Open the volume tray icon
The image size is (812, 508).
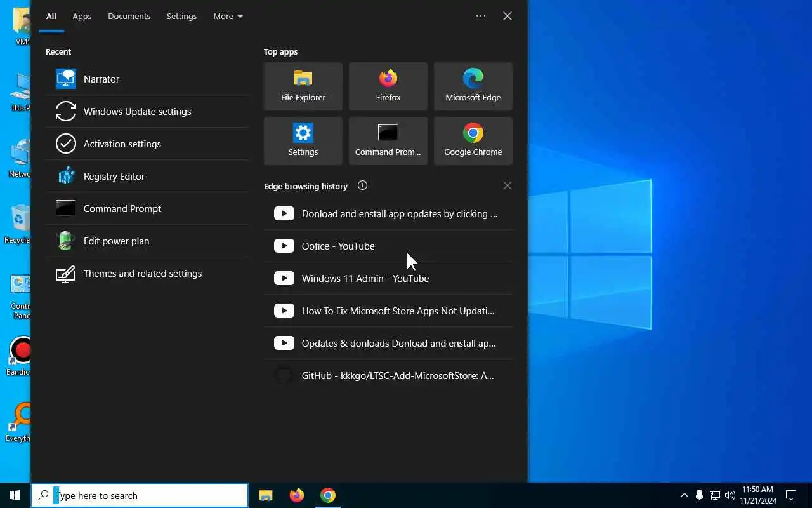730,495
